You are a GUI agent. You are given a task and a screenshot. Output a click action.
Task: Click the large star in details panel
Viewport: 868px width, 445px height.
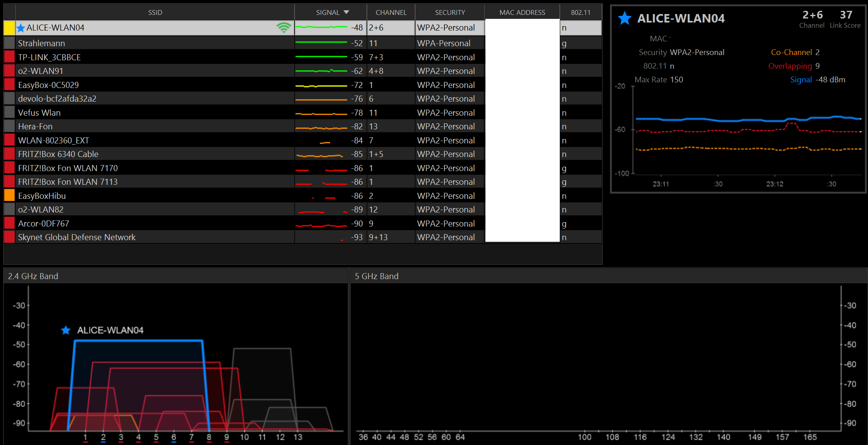click(x=624, y=18)
